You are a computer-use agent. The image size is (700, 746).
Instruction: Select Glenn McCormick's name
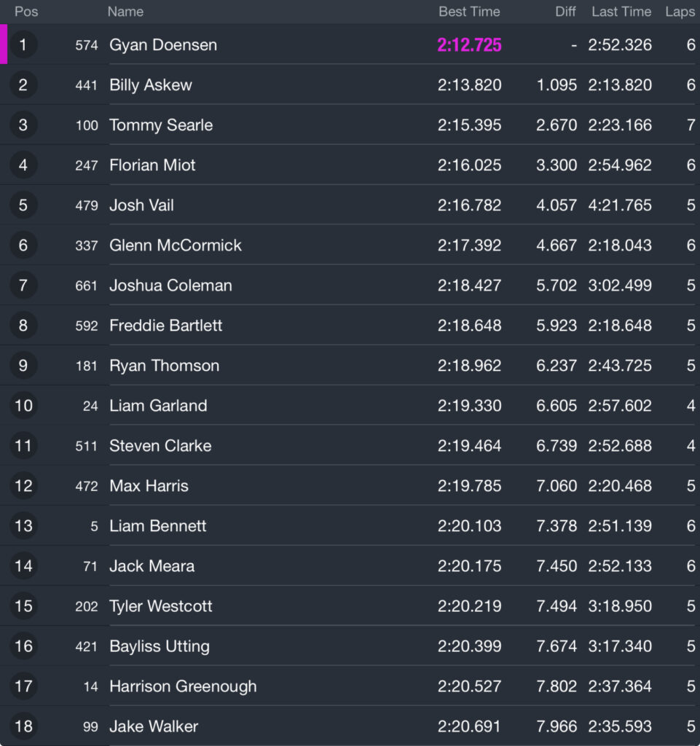click(x=176, y=245)
